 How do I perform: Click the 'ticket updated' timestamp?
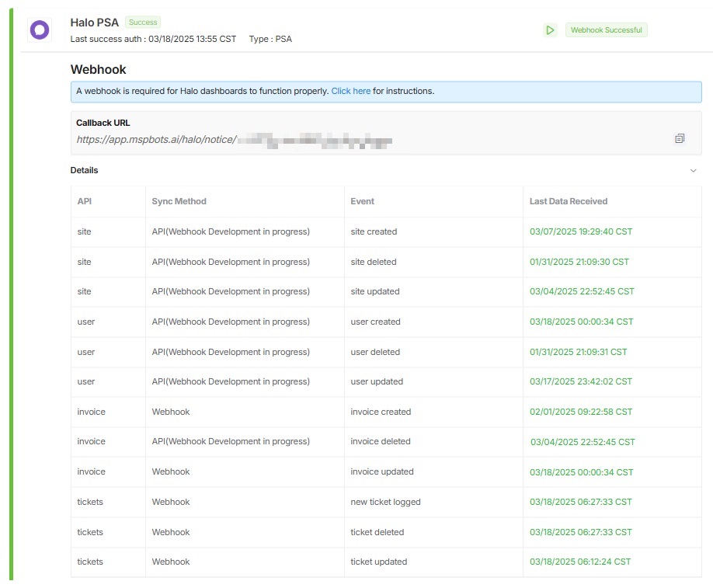coord(580,562)
